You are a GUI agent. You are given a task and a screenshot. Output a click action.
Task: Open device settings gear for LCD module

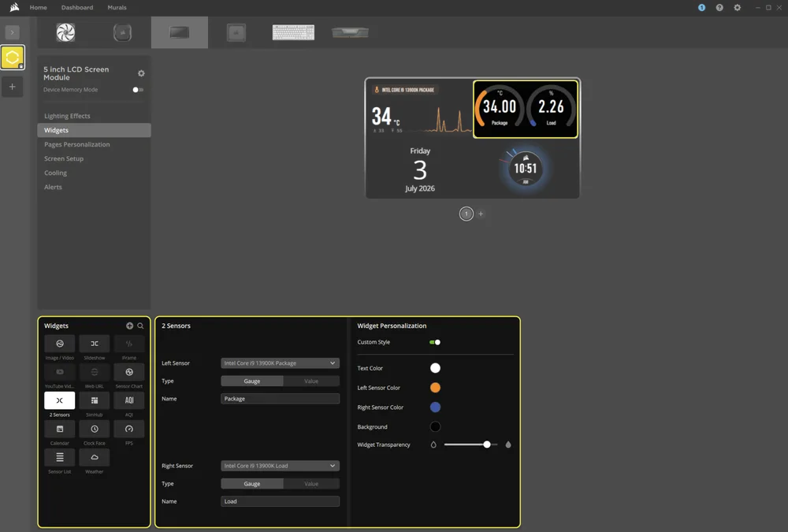click(141, 73)
